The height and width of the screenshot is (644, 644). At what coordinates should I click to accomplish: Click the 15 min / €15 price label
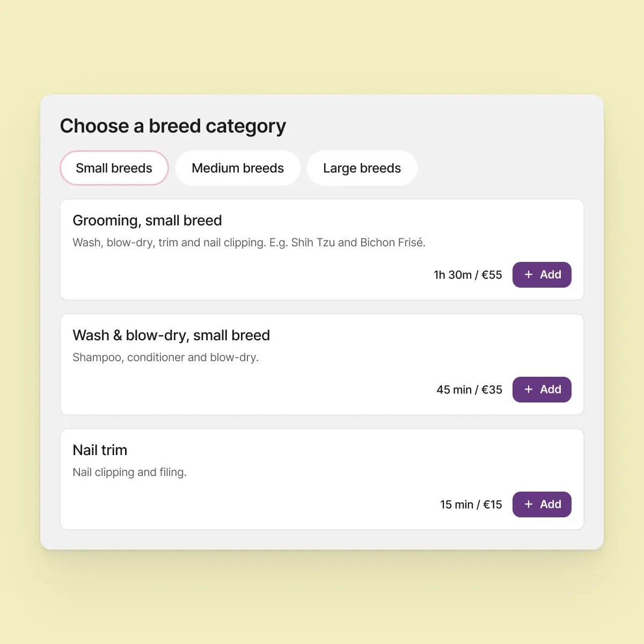(471, 504)
